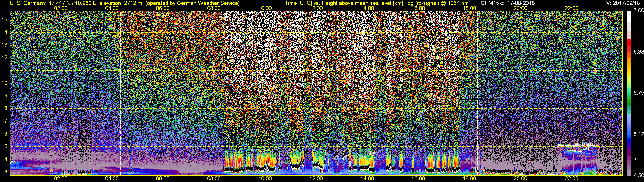Screen dimensions: 644x182
Task: Click the top axis time label 18:00
Action: click(x=469, y=8)
